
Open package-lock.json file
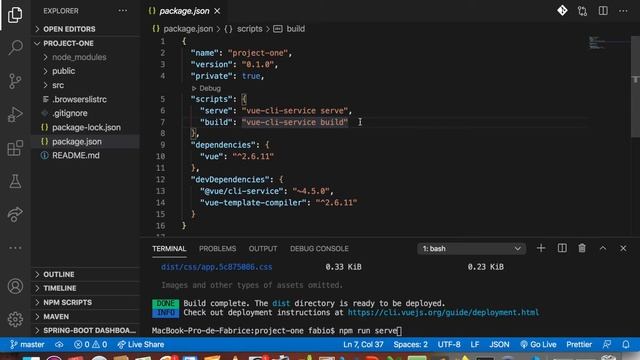pos(85,127)
